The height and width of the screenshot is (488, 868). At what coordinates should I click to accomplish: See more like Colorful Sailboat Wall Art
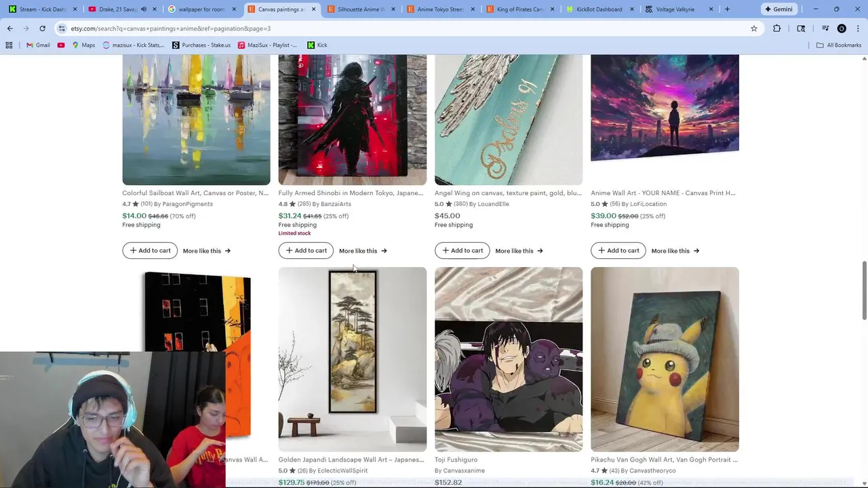point(207,251)
